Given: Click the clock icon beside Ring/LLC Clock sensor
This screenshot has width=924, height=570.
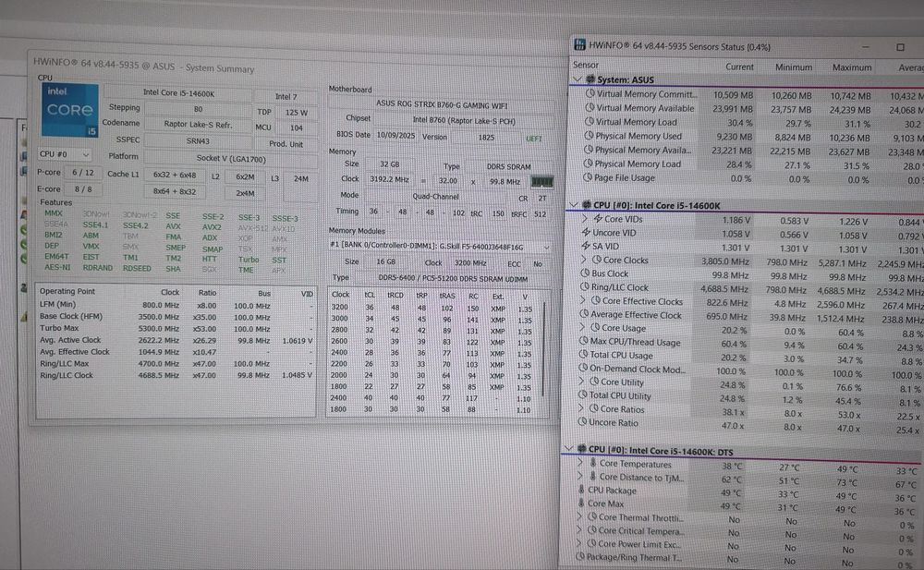Looking at the screenshot, I should [585, 286].
